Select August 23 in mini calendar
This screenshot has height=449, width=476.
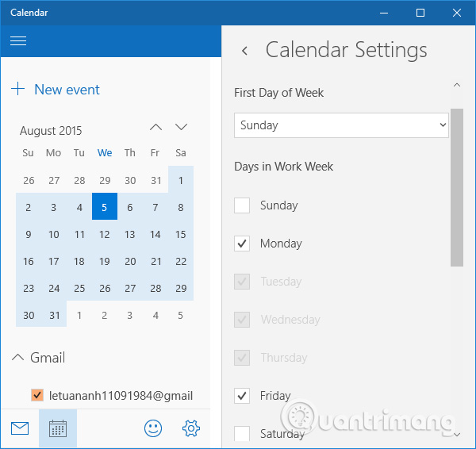[29, 288]
